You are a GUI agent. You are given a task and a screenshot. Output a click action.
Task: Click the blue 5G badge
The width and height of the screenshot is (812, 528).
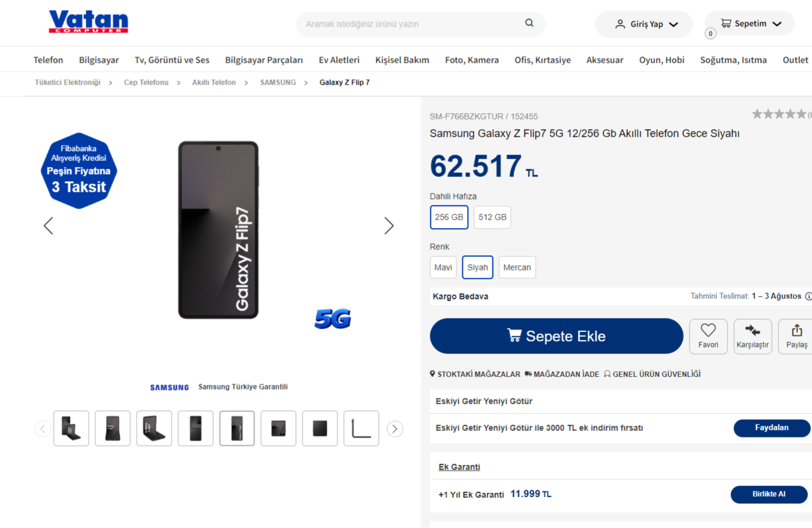pos(333,320)
